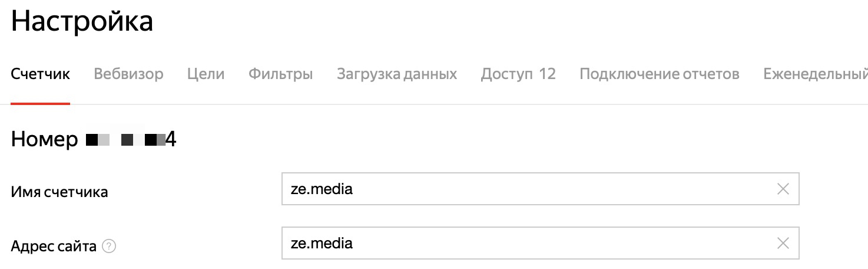Click the Имя счетчика label
The image size is (868, 269).
point(59,192)
